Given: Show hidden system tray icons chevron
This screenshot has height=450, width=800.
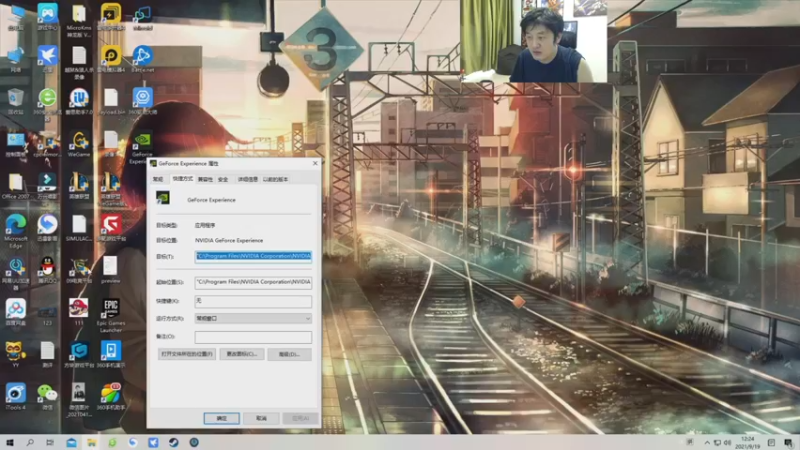Looking at the screenshot, I should pyautogui.click(x=707, y=442).
